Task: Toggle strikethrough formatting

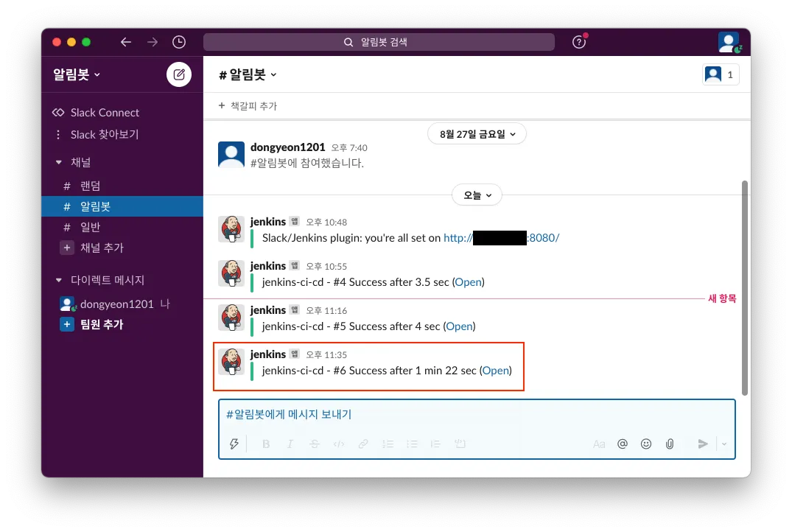Action: click(x=314, y=444)
